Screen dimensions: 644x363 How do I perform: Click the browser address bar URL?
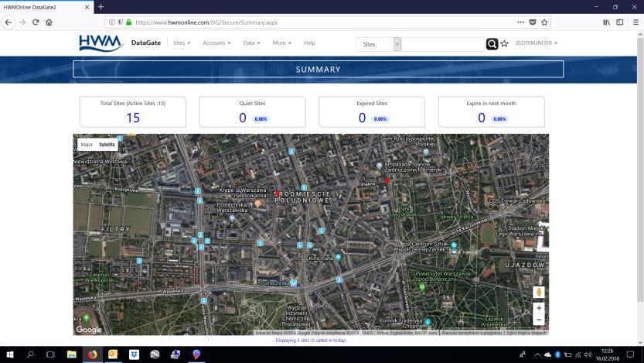[206, 22]
